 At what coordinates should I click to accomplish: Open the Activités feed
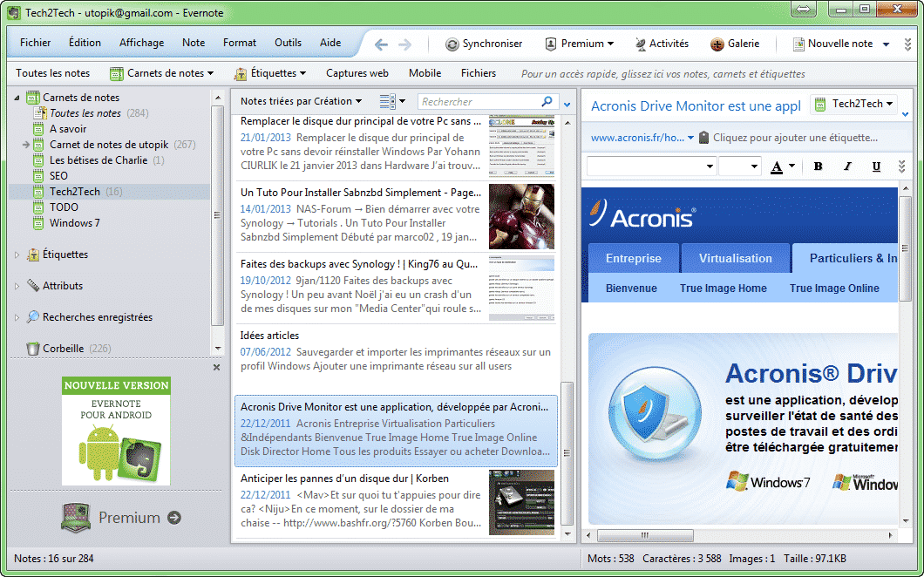point(662,44)
